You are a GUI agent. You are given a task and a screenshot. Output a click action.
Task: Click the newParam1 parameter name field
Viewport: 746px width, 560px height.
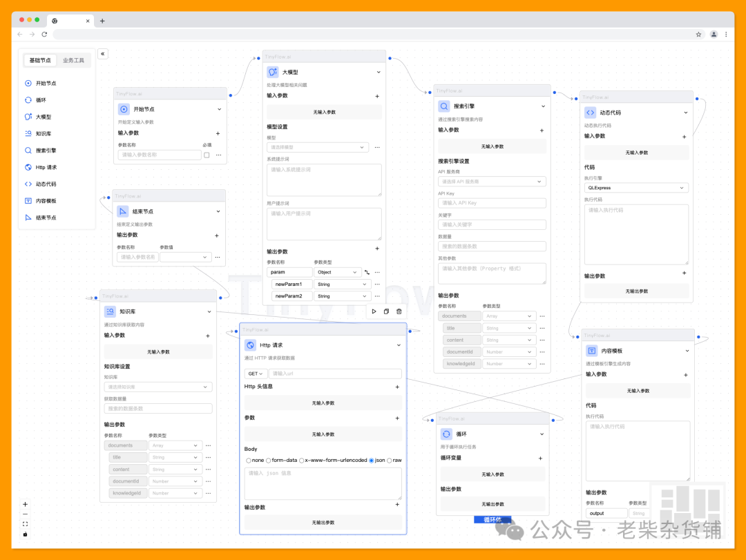(x=292, y=284)
